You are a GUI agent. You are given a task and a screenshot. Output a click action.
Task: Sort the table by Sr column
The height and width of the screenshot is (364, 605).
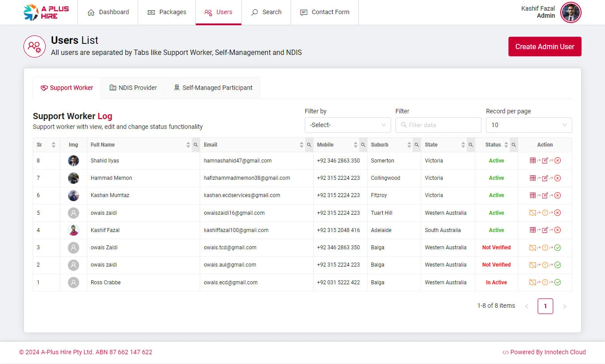coord(54,145)
